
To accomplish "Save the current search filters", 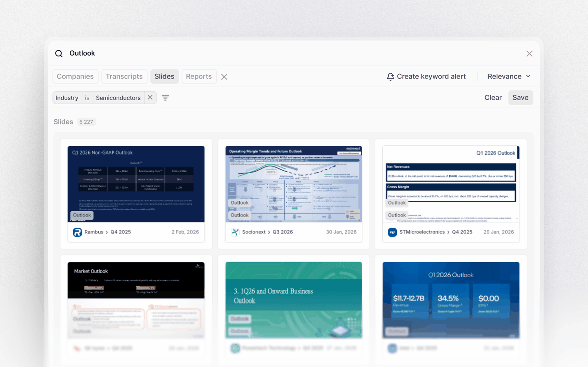I will click(x=520, y=98).
